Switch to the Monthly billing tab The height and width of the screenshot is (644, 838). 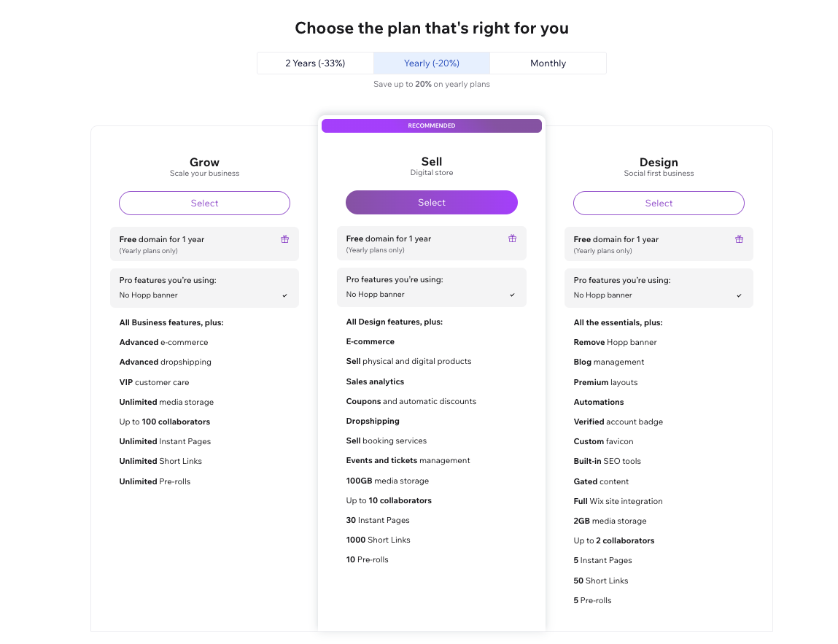(x=548, y=63)
